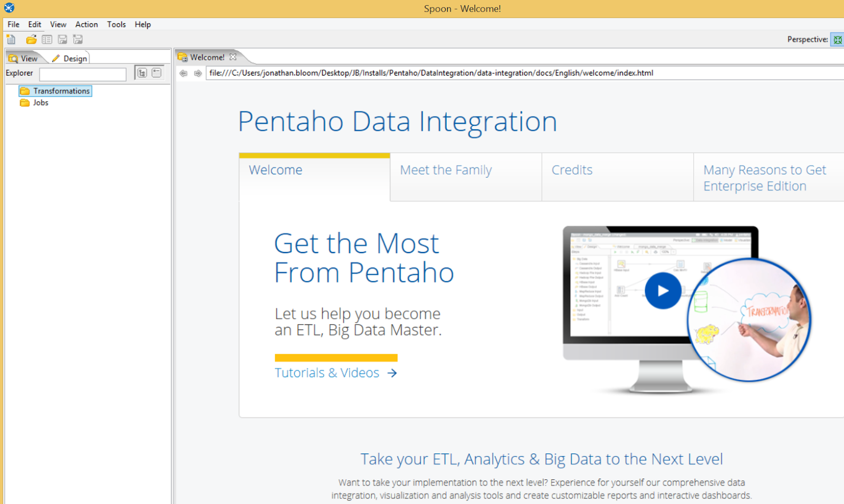
Task: Open Many Reasons to Get Enterprise Edition tab
Action: [769, 178]
